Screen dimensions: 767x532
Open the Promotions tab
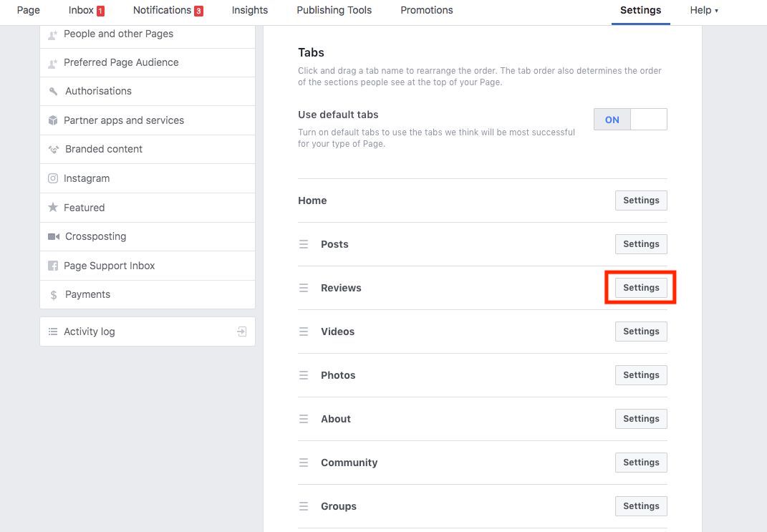click(x=427, y=10)
